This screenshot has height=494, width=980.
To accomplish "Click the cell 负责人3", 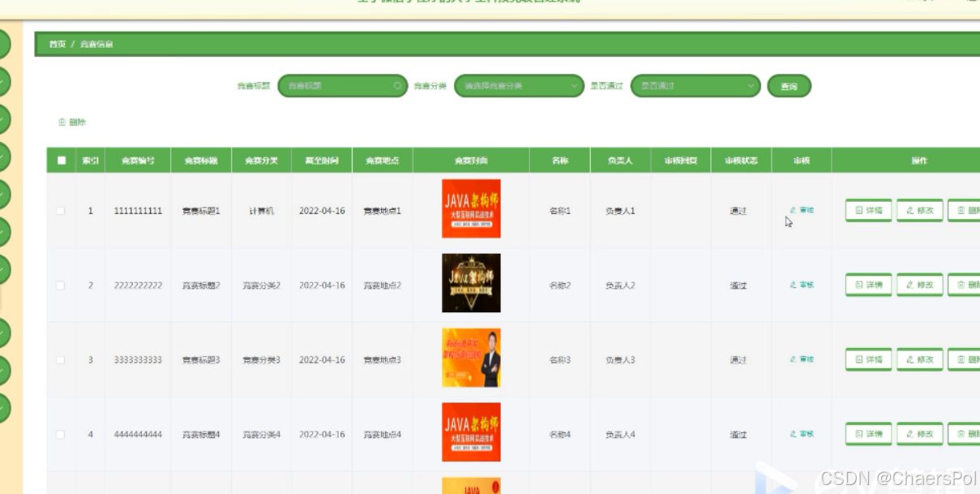I will (620, 360).
